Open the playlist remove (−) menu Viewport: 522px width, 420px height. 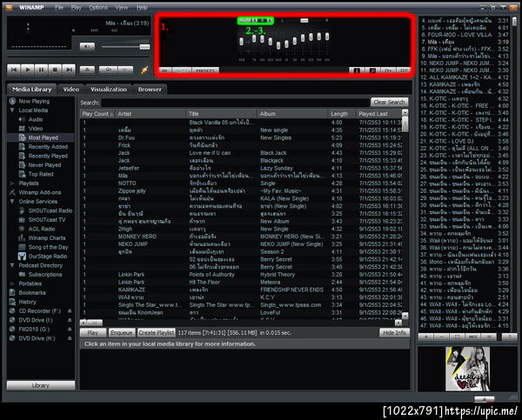click(442, 337)
